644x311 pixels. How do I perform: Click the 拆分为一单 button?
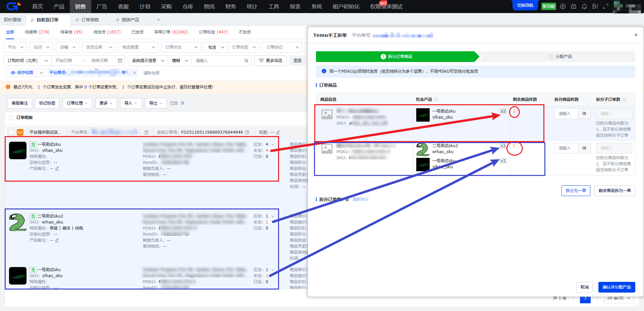point(576,191)
